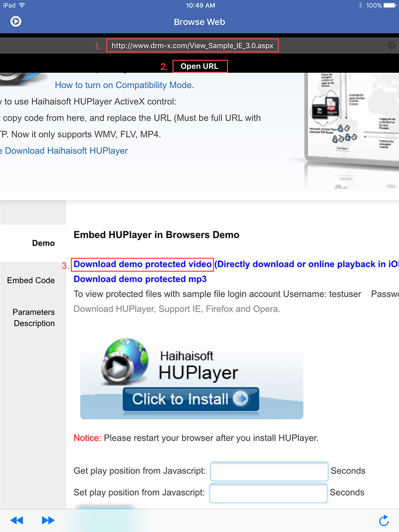Clear the URL field with the X icon

coord(391,45)
